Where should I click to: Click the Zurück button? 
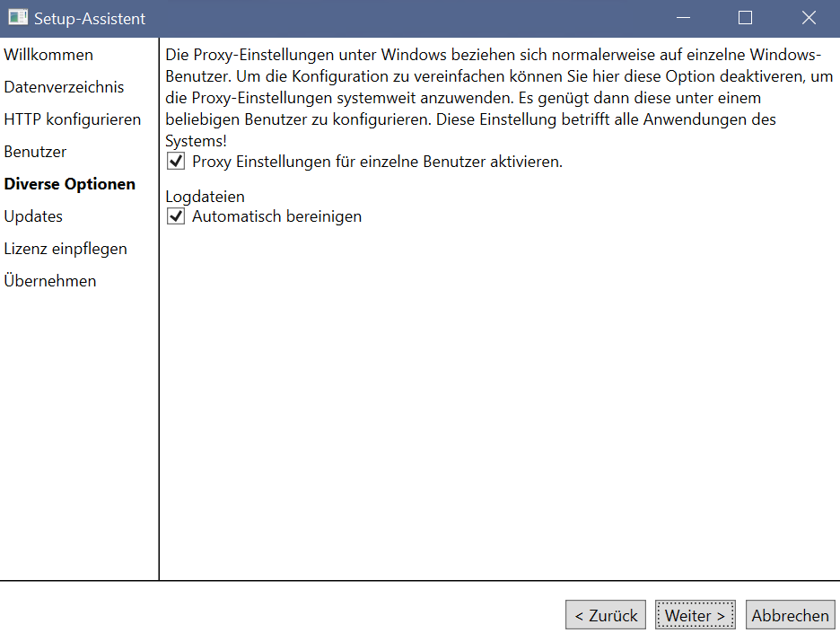pyautogui.click(x=606, y=615)
